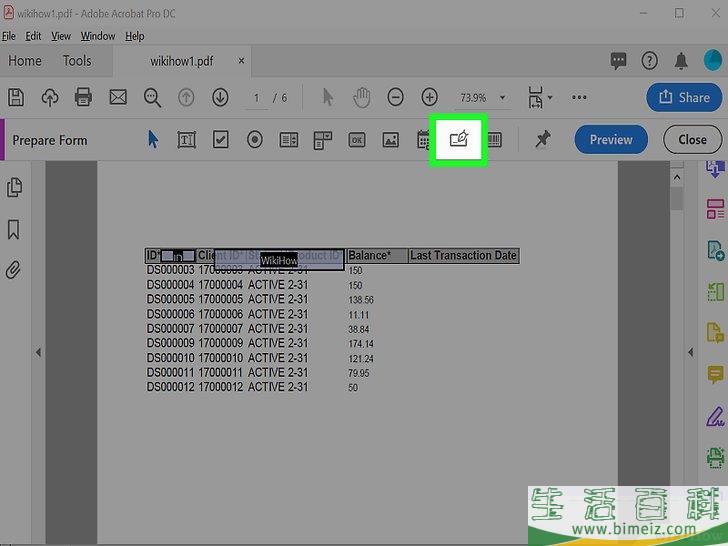Open more tools ellipsis icon

pyautogui.click(x=579, y=98)
